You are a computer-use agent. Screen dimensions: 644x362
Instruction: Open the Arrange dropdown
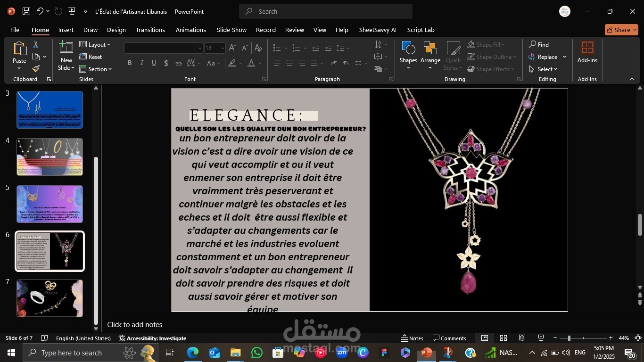430,56
